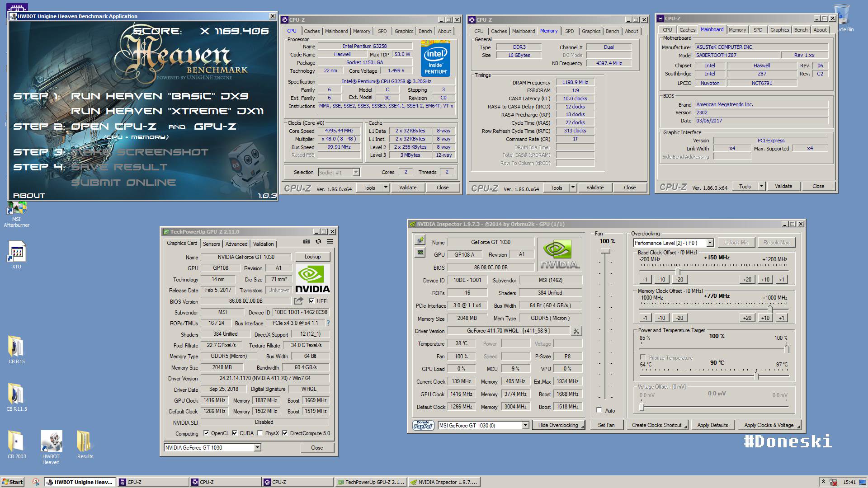Open Tools dropdown arrow in Mainboard window
868x488 pixels.
coord(761,186)
